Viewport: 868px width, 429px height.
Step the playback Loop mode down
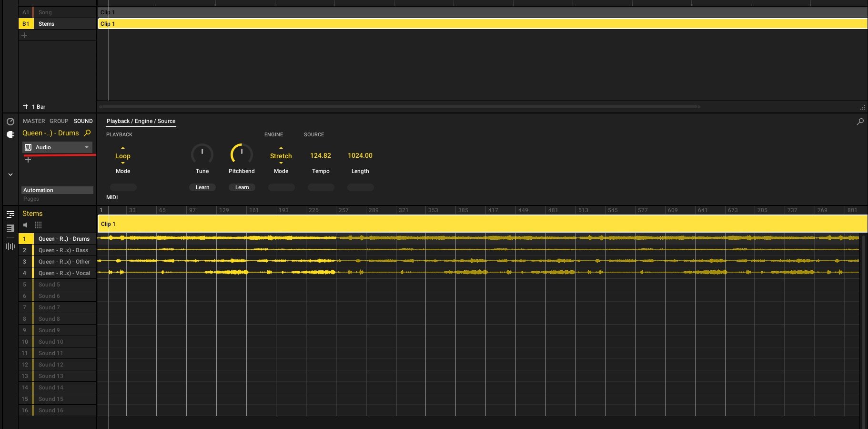(123, 163)
